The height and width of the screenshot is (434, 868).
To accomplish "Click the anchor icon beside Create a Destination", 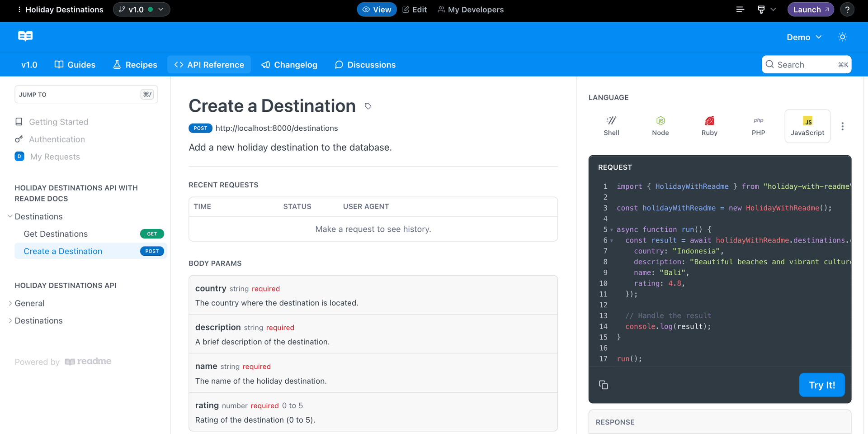I will coord(368,106).
